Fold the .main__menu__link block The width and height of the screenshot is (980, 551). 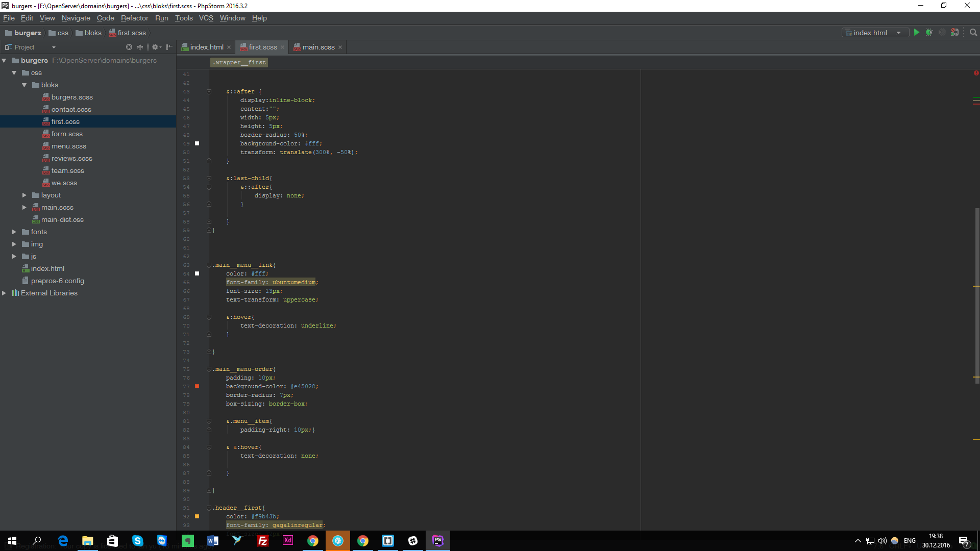point(209,265)
